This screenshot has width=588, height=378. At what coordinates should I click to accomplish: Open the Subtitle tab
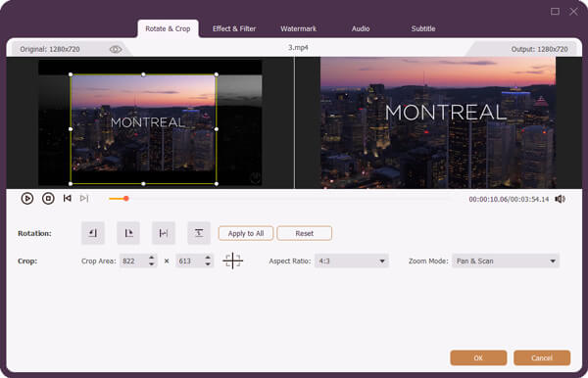point(423,28)
